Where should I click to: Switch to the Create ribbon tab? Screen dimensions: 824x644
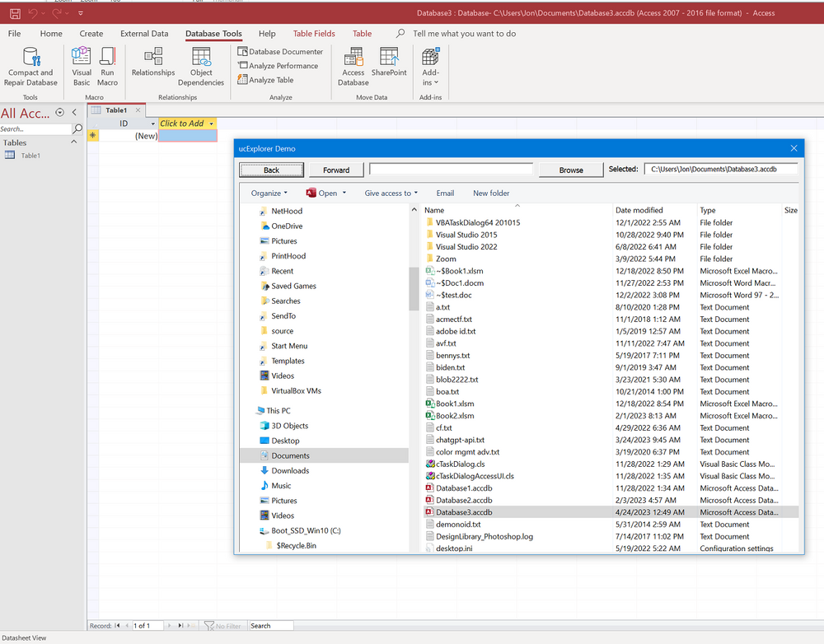(x=91, y=34)
